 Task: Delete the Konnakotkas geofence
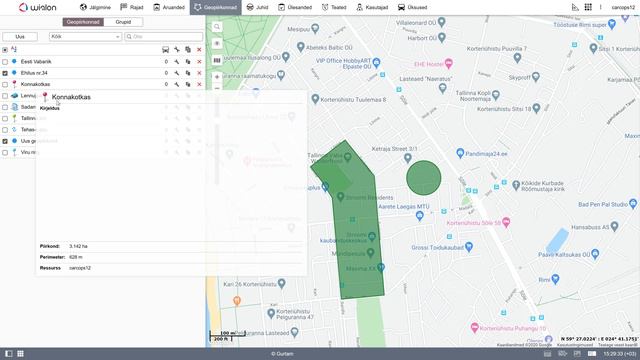click(x=199, y=84)
